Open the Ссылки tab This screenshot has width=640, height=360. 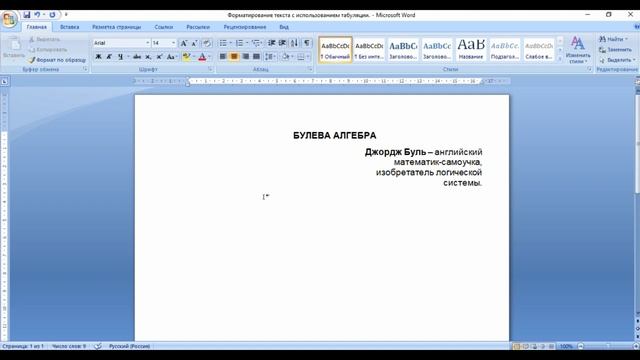tap(164, 27)
